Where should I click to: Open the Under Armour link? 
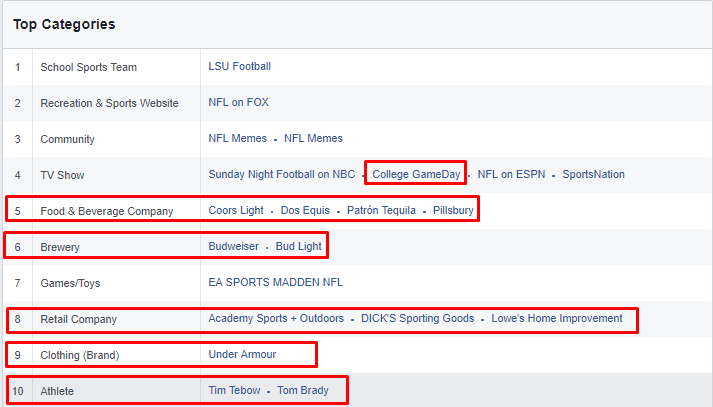[x=242, y=354]
